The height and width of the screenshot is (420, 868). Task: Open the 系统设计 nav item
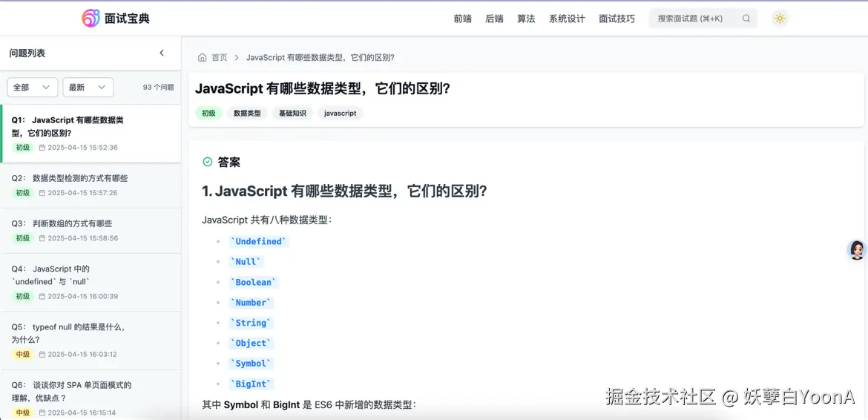567,19
